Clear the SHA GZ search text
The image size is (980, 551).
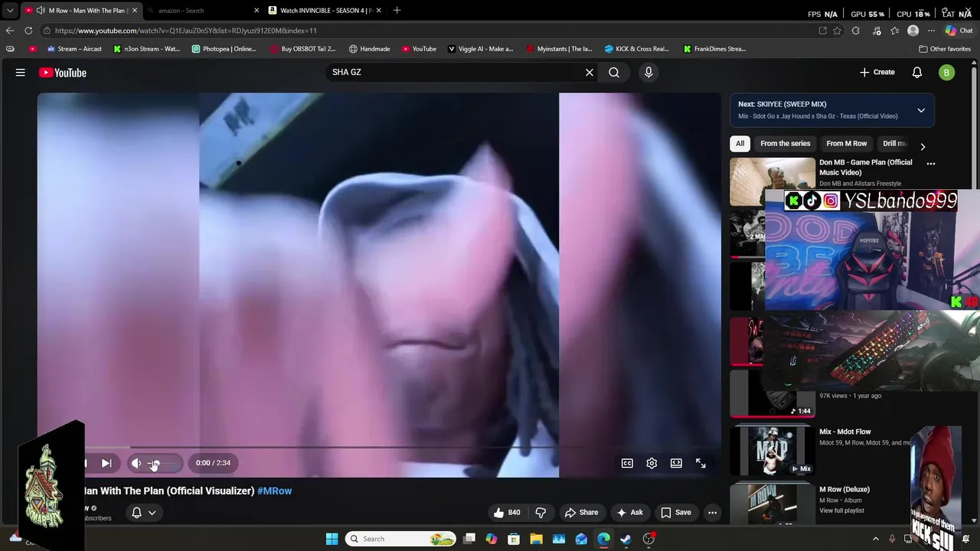pos(590,72)
